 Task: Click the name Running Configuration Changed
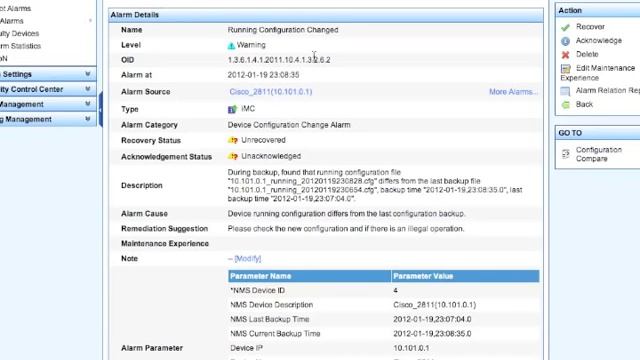[x=283, y=30]
